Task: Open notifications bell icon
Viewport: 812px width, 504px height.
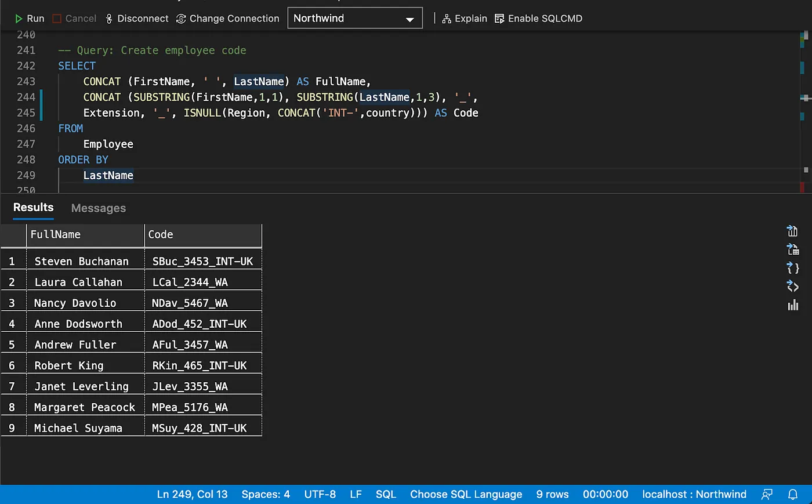Action: point(793,495)
